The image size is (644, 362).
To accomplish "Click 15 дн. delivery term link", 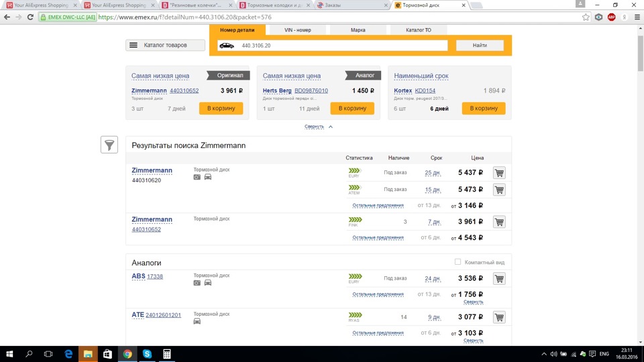I will tap(433, 190).
